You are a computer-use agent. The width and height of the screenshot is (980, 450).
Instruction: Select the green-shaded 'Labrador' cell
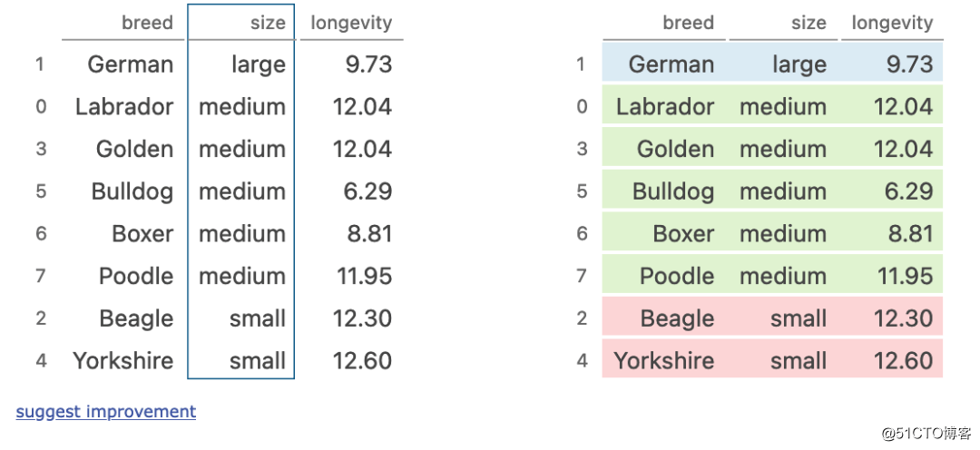click(x=664, y=107)
